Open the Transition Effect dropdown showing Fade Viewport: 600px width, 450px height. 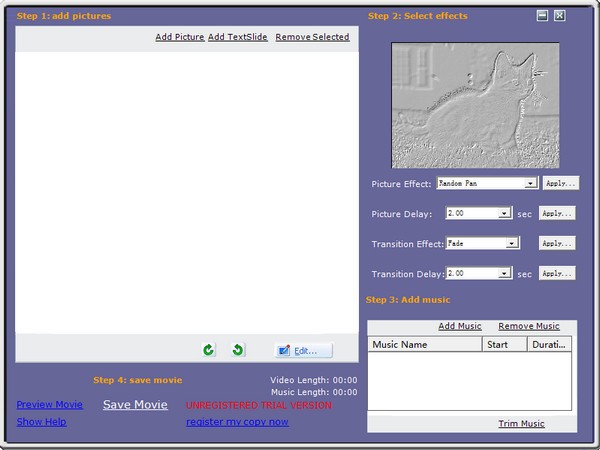pyautogui.click(x=512, y=243)
